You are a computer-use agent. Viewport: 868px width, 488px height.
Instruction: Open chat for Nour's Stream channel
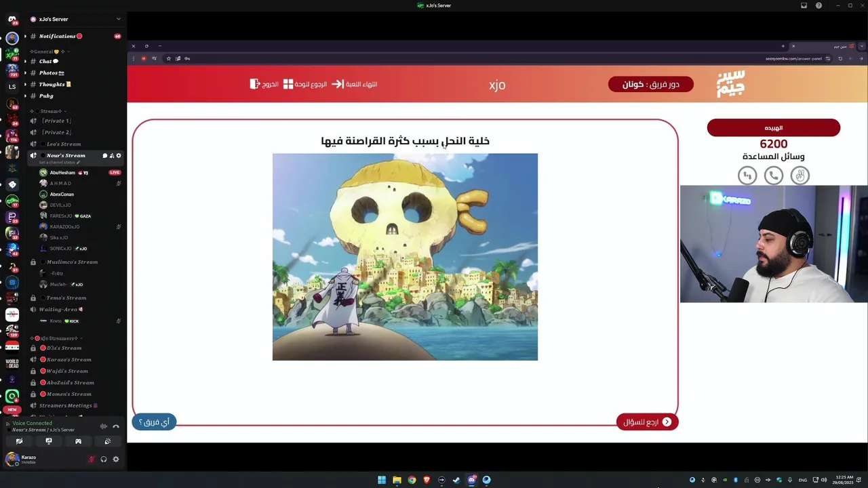105,156
